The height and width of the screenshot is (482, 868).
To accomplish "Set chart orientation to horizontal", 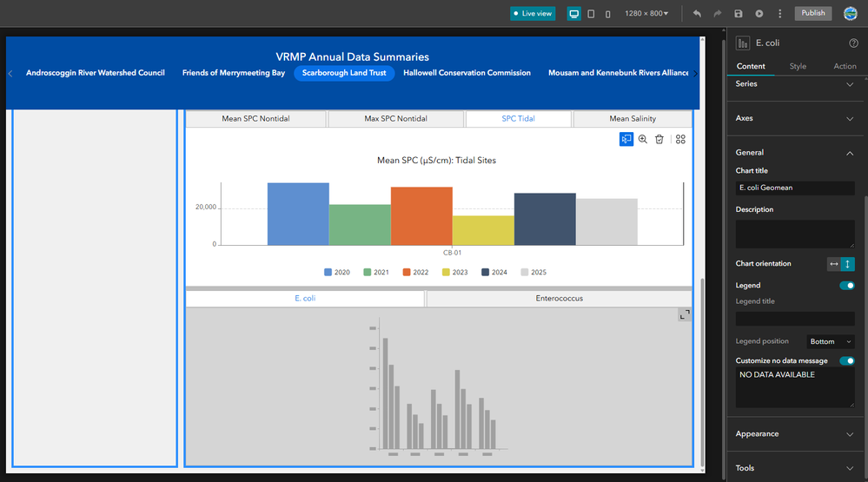I will [x=833, y=264].
